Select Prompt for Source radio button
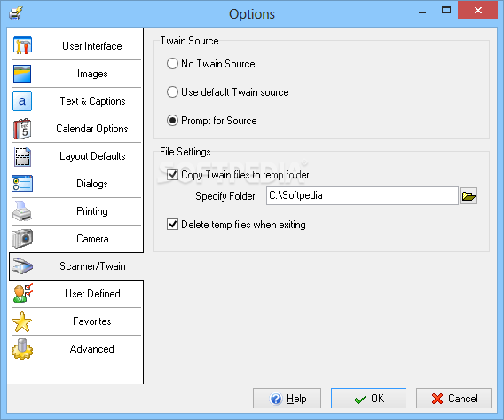Image resolution: width=504 pixels, height=420 pixels. point(173,121)
